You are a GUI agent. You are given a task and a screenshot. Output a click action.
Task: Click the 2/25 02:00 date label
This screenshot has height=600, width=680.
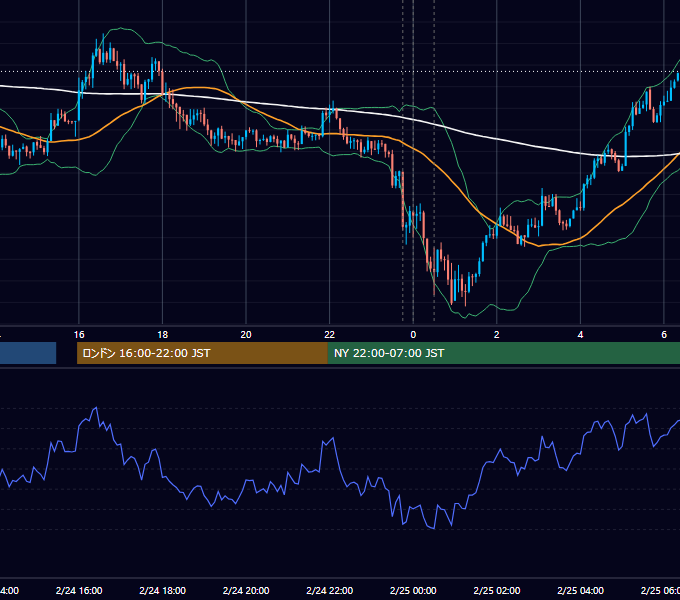point(497,590)
